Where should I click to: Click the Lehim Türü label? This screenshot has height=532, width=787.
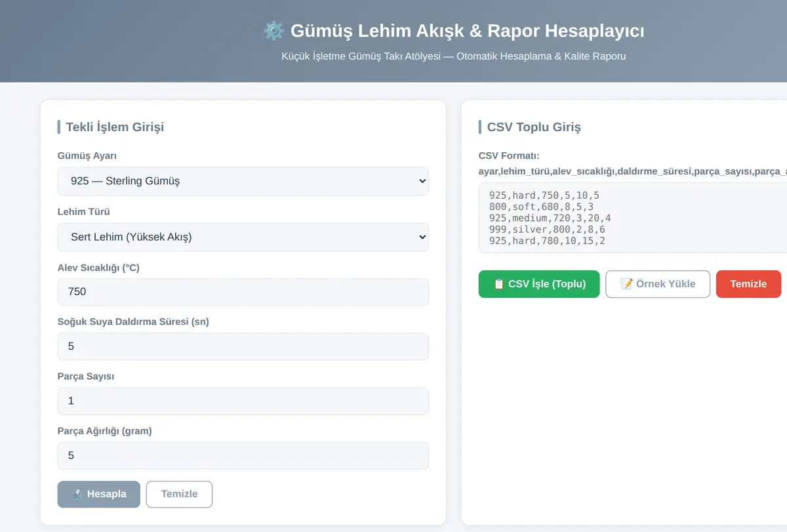(83, 212)
